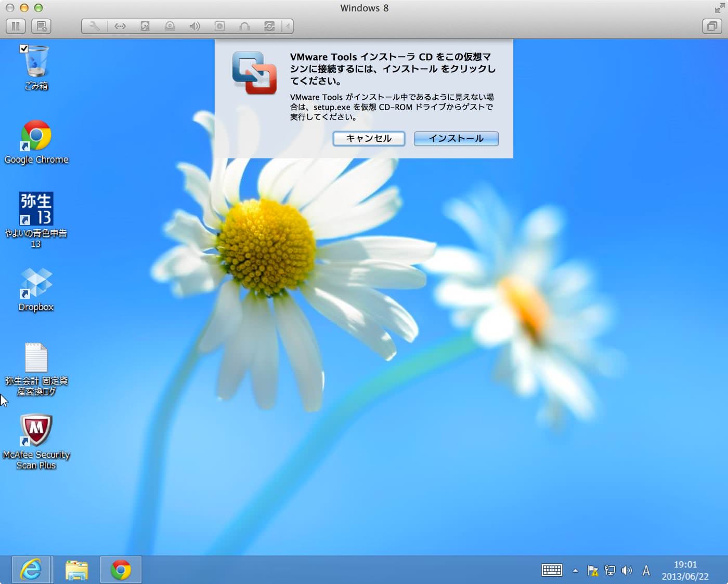Click the sharing sync toolbar icon
Viewport: 728px width, 584px height.
click(x=269, y=26)
